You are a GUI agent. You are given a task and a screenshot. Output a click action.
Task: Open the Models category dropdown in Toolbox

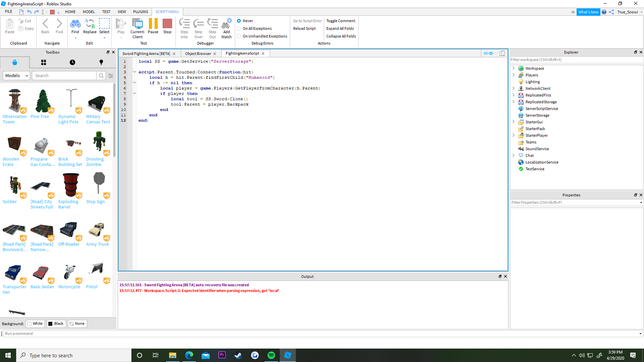(x=16, y=75)
